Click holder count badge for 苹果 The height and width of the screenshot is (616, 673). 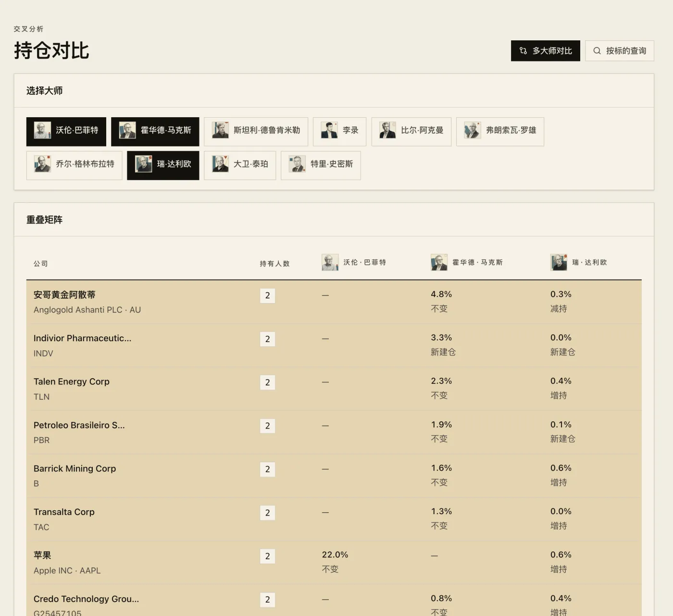click(x=268, y=556)
